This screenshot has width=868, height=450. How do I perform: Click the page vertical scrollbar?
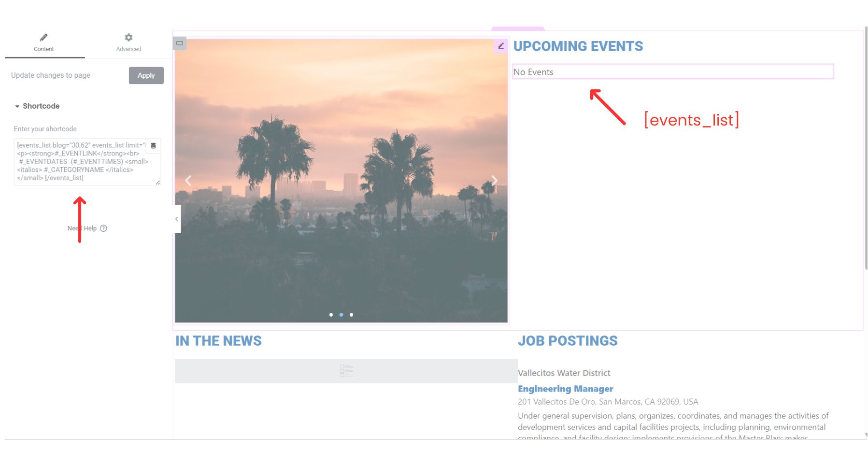[865, 145]
